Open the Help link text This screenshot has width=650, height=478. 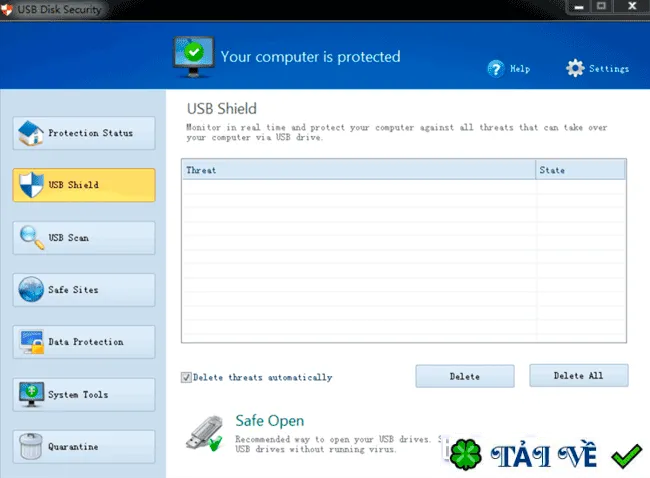(520, 69)
